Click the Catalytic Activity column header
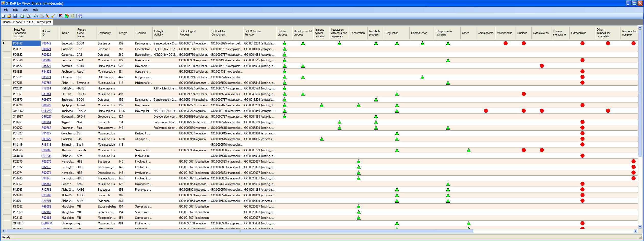Viewport: 644px width, 241px height. click(165, 33)
